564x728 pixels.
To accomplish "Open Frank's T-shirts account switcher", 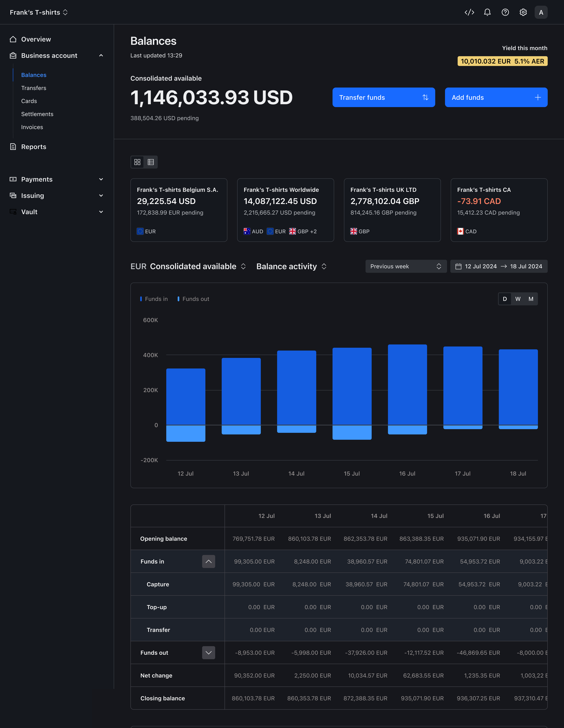I will pyautogui.click(x=39, y=12).
